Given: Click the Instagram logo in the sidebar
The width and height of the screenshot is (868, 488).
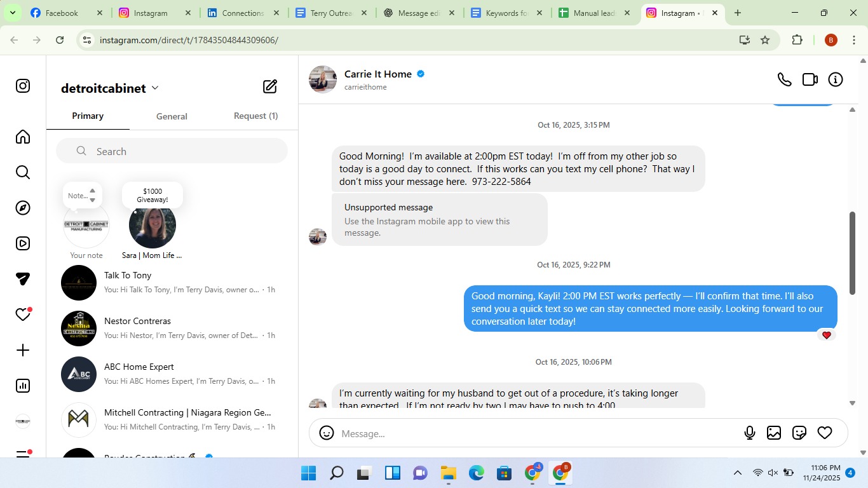Looking at the screenshot, I should 23,86.
